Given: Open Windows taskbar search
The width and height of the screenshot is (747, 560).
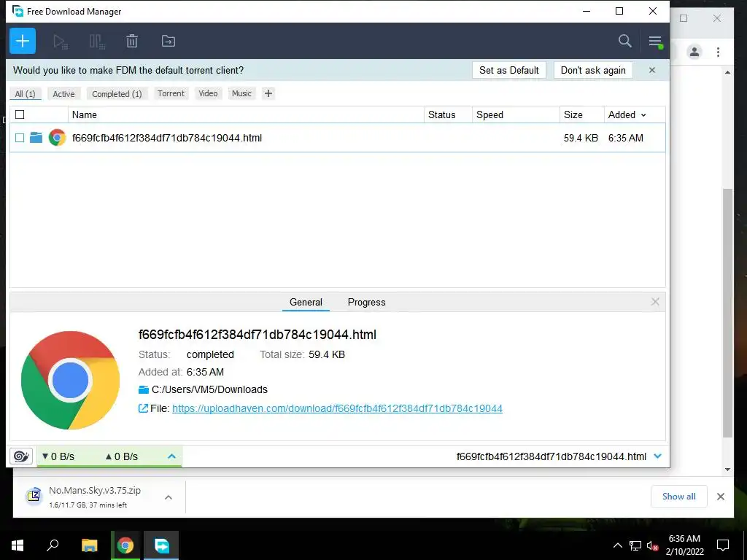Looking at the screenshot, I should pyautogui.click(x=53, y=545).
